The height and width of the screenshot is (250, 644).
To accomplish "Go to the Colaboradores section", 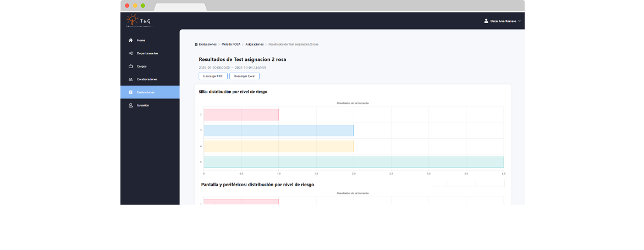I will coord(147,79).
